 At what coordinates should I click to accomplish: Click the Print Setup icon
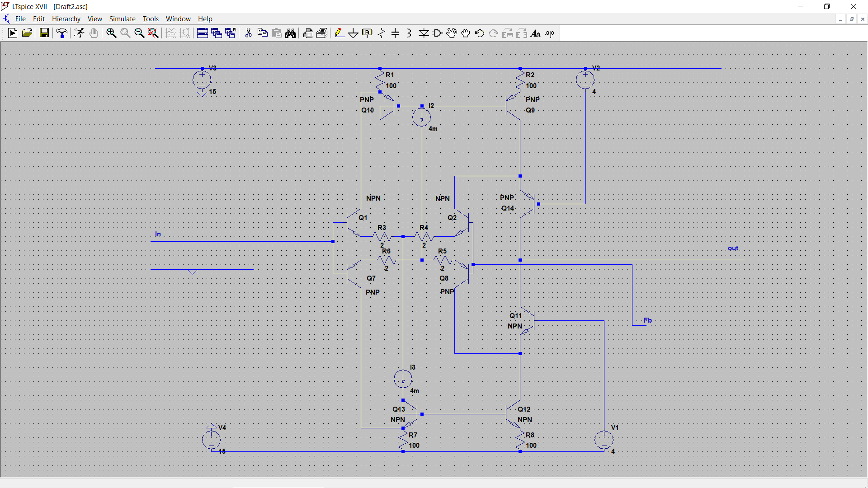tap(322, 33)
